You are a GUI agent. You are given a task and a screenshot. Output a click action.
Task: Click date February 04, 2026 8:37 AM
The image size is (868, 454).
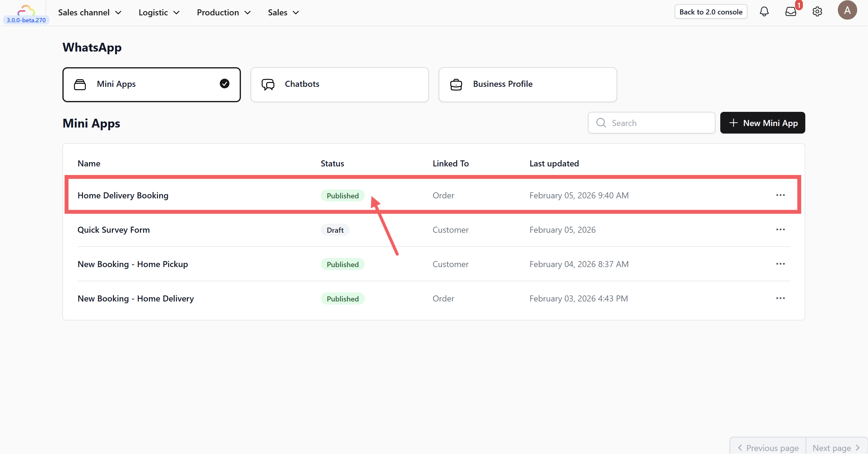[579, 264]
